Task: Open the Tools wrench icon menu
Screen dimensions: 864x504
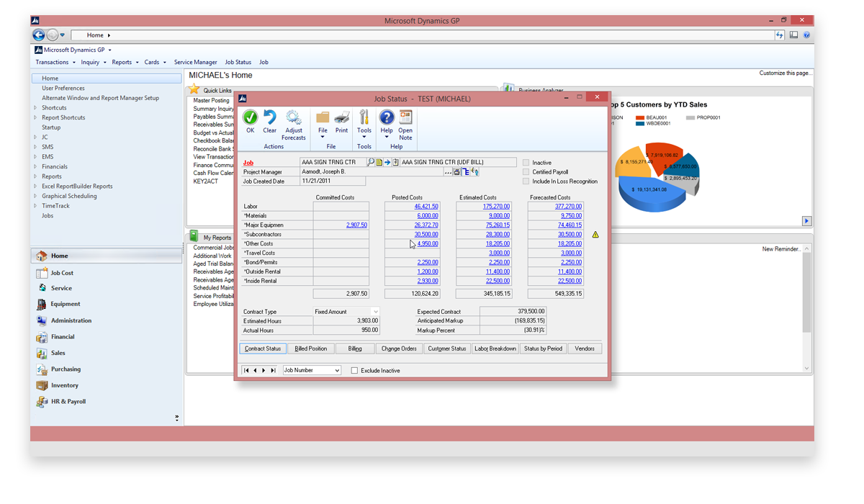Action: pyautogui.click(x=364, y=117)
